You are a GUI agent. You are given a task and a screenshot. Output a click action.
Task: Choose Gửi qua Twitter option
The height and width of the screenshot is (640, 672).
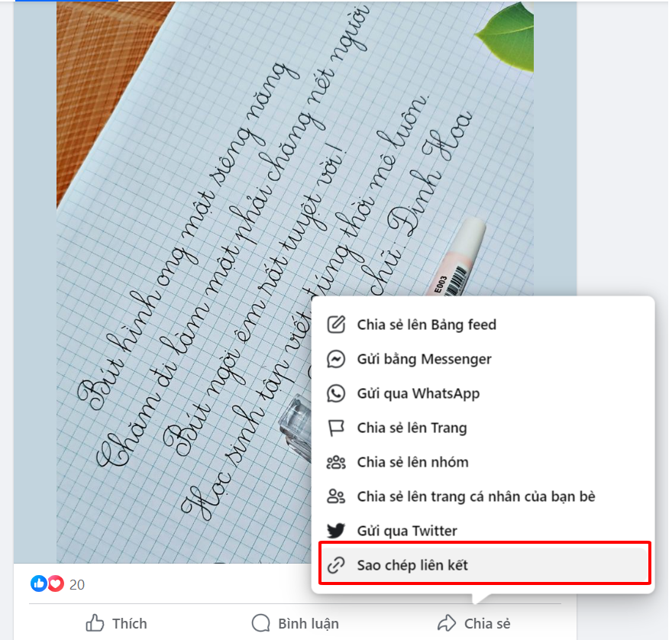(484, 531)
